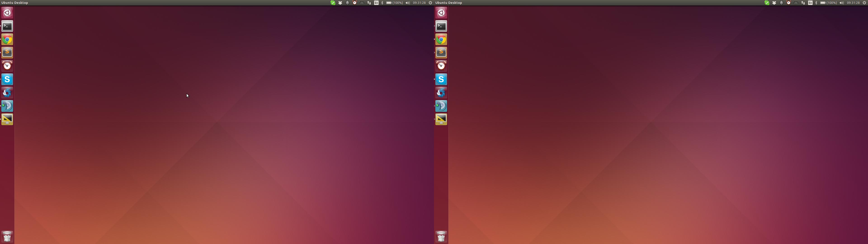Launch Terminal from the left monitor launcher

(7, 26)
